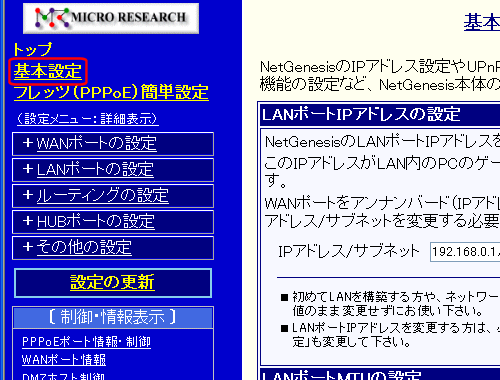The image size is (500, 380).
Task: Select the 基本設定 menu link
Action: click(48, 71)
